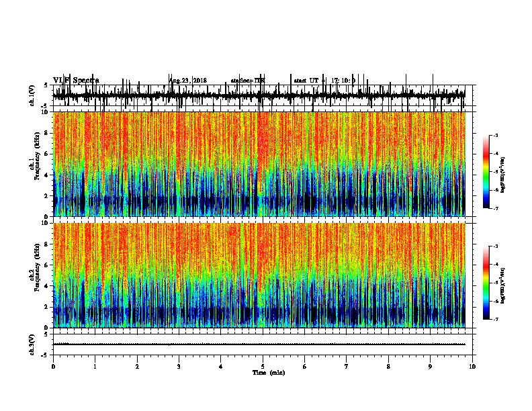Click the '4' kHz tick on ch.1 spectrogram
The image size is (532, 411).
46,175
